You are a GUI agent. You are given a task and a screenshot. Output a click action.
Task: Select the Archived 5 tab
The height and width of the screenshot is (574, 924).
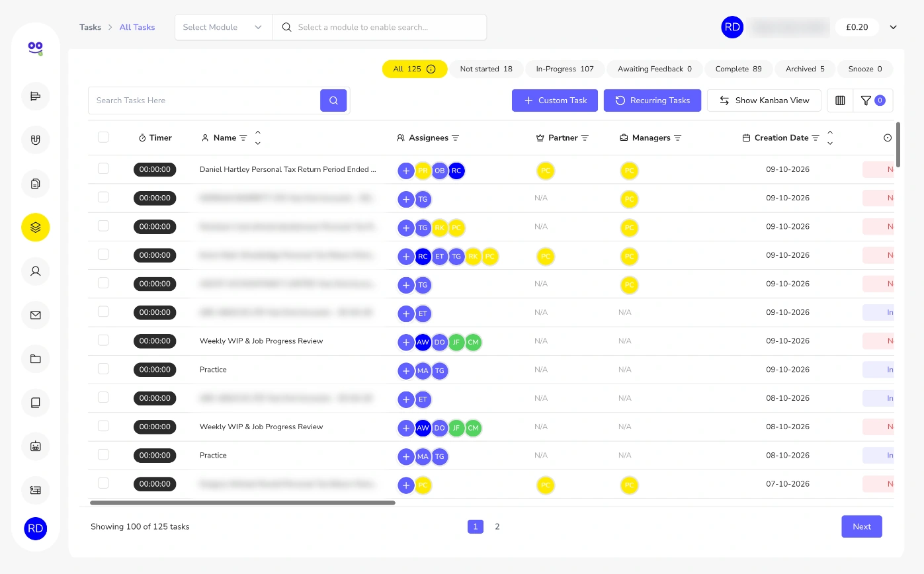tap(805, 69)
